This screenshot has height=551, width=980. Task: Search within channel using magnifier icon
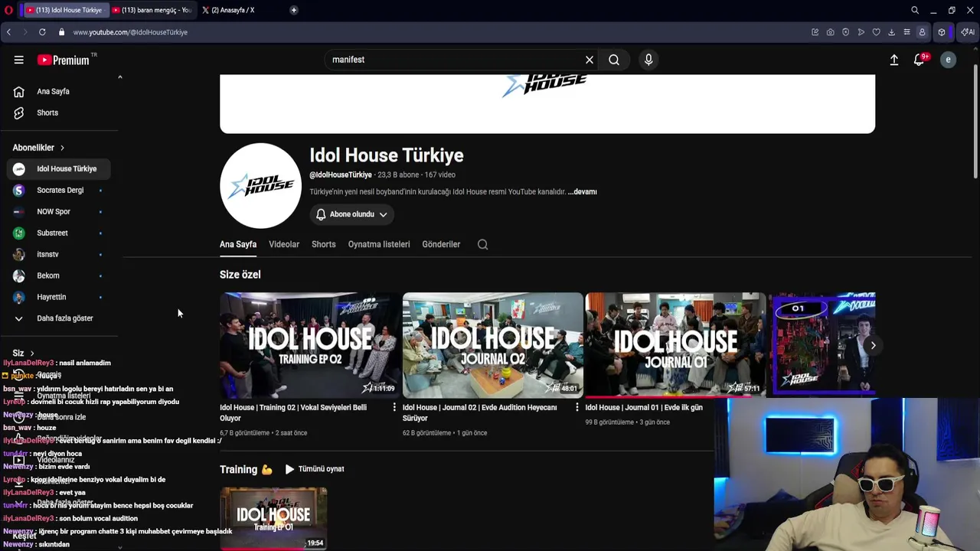[x=482, y=244]
